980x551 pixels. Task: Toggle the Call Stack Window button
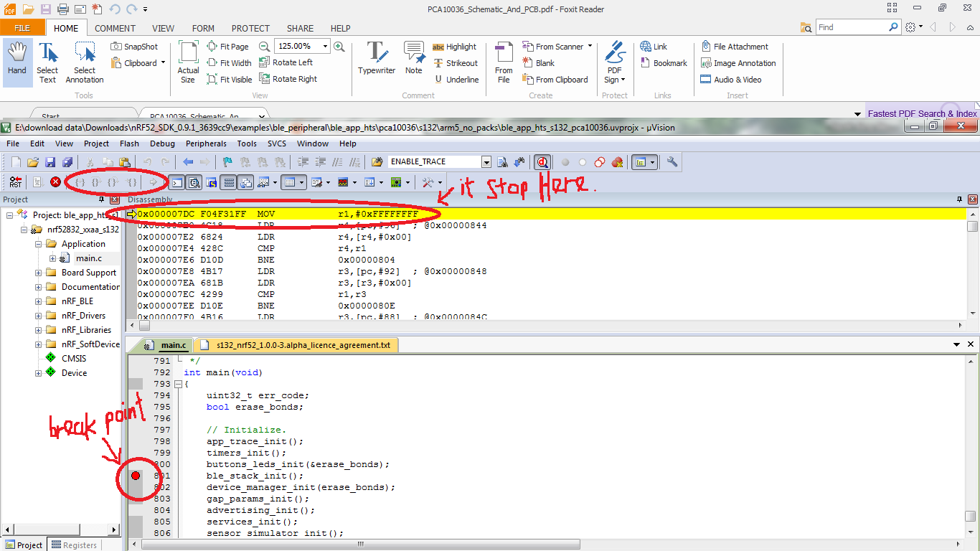[245, 182]
